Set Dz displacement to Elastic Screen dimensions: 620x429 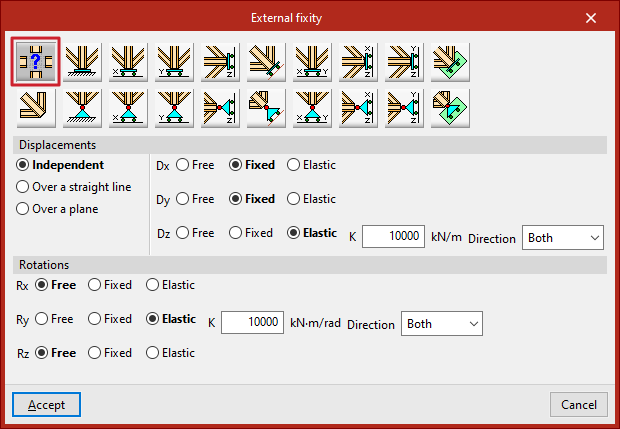coord(312,233)
